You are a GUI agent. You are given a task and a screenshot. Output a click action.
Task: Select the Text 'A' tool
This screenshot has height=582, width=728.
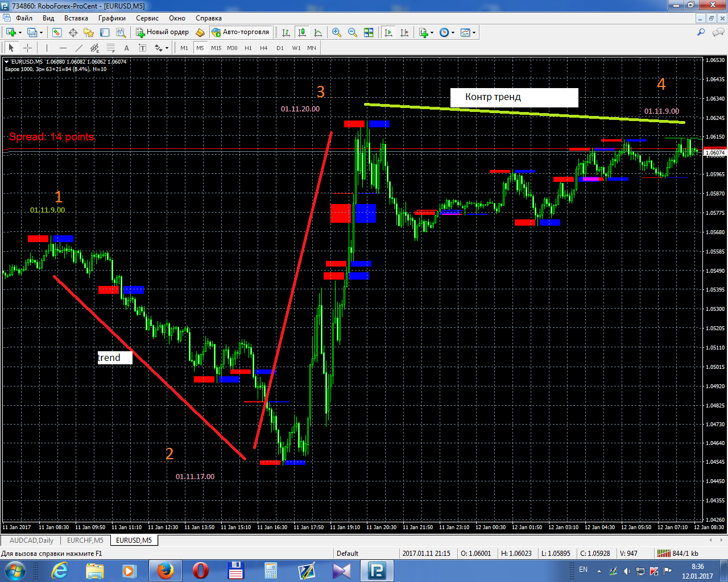click(x=126, y=48)
